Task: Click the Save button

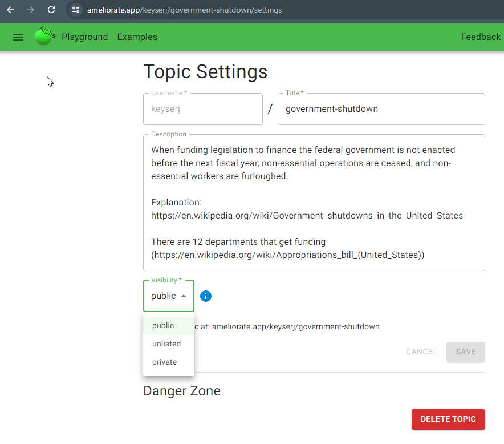Action: point(465,352)
